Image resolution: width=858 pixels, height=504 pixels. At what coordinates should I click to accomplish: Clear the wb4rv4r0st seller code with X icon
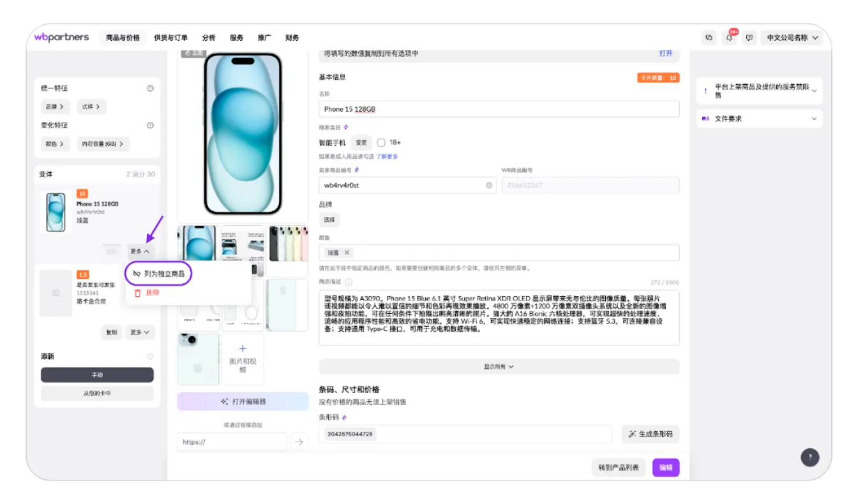click(489, 185)
